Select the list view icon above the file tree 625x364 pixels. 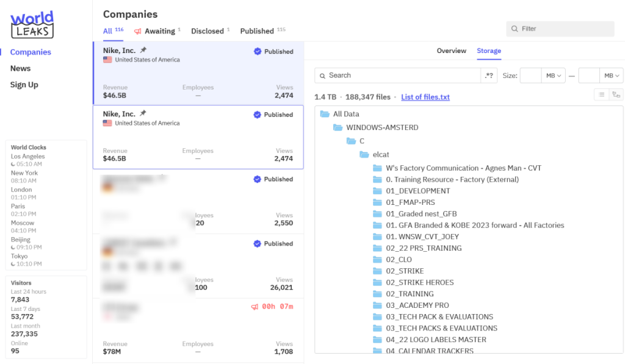[602, 95]
